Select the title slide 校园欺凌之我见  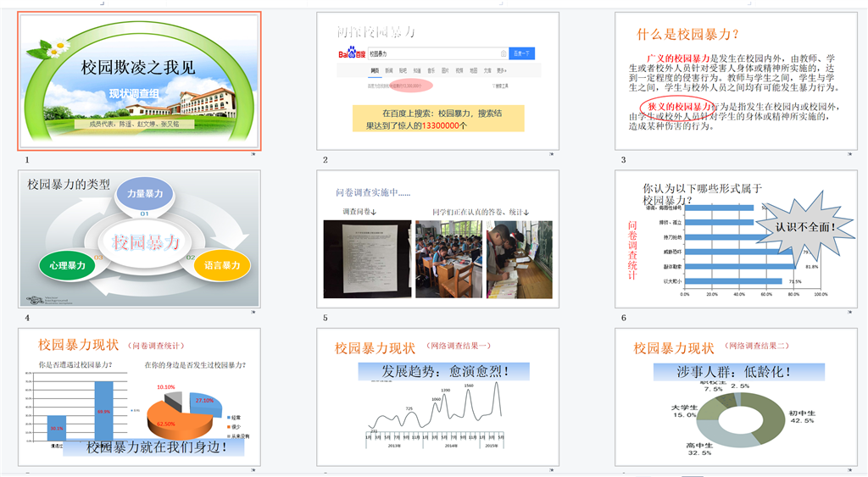click(140, 80)
